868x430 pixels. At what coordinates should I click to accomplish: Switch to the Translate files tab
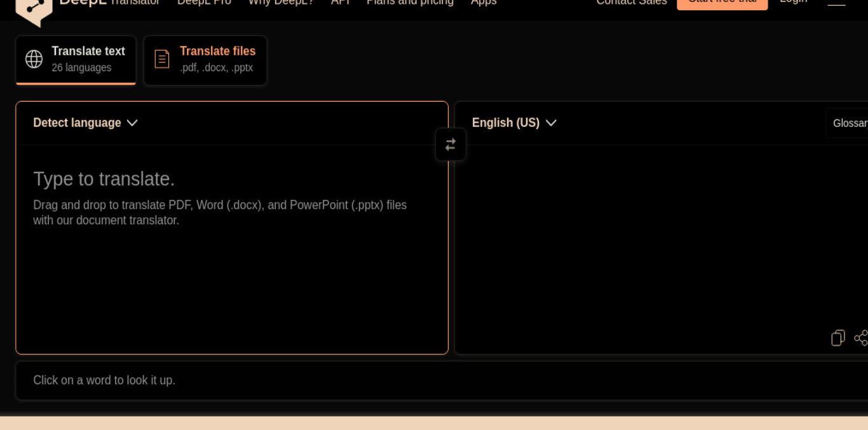tap(205, 60)
